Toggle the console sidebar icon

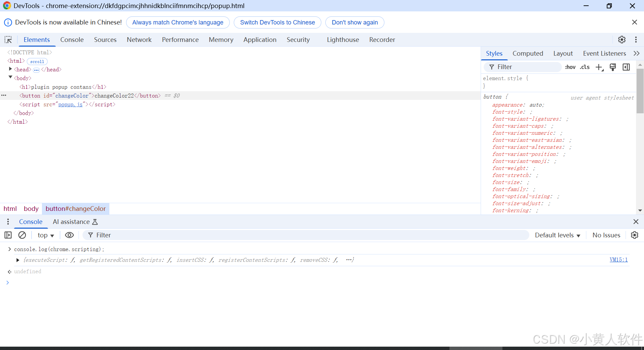coord(8,235)
